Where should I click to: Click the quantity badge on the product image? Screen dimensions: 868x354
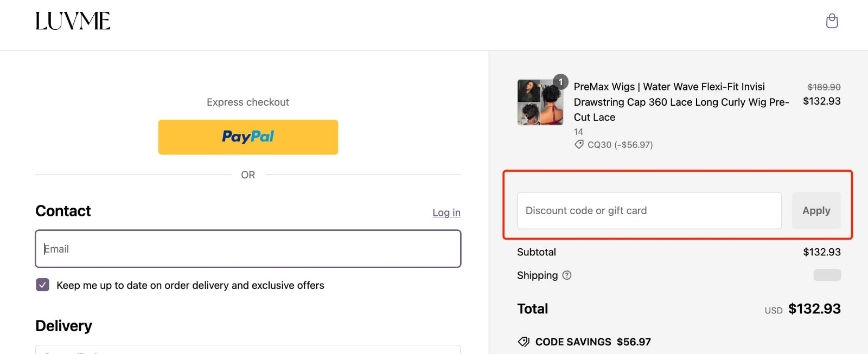click(561, 81)
